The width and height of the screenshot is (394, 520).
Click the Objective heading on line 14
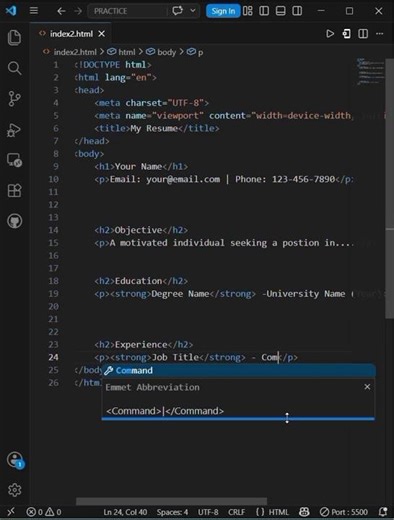(138, 230)
